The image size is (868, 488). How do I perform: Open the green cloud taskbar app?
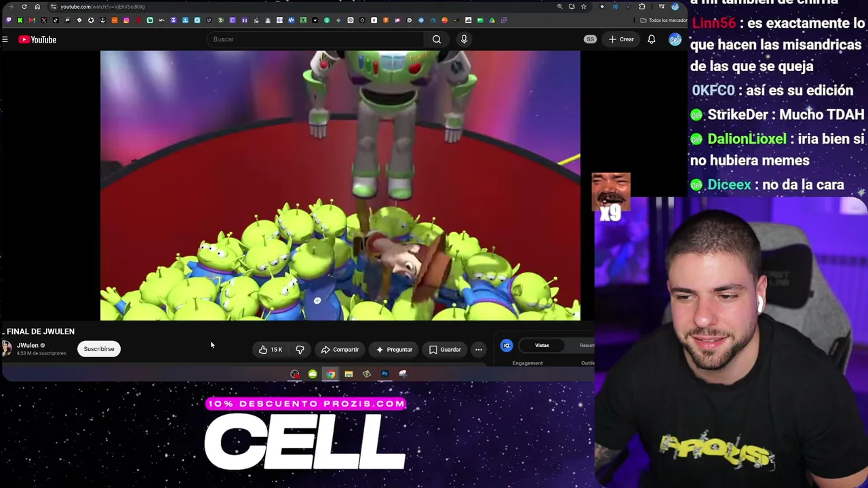coord(313,374)
